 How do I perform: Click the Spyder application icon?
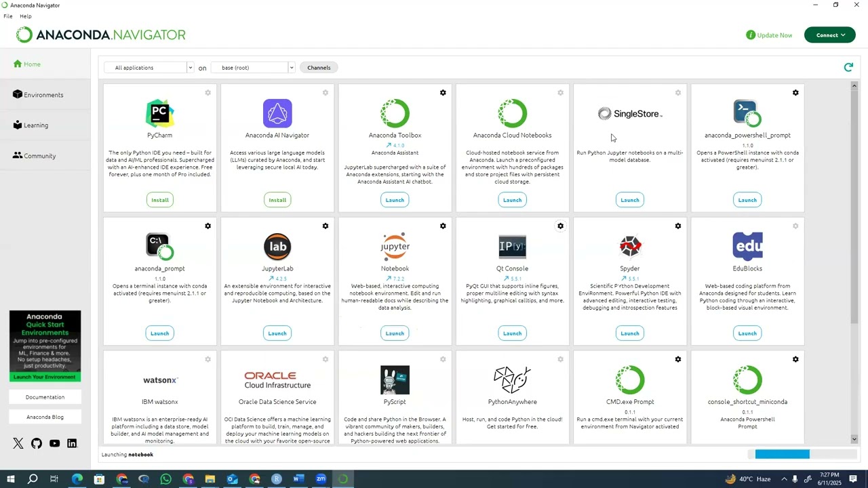pyautogui.click(x=630, y=247)
